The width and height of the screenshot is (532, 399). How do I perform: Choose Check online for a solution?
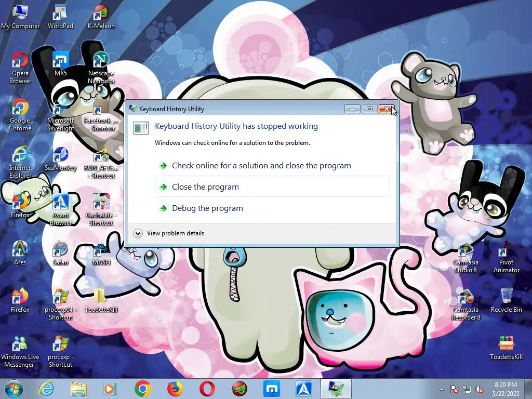(x=272, y=166)
